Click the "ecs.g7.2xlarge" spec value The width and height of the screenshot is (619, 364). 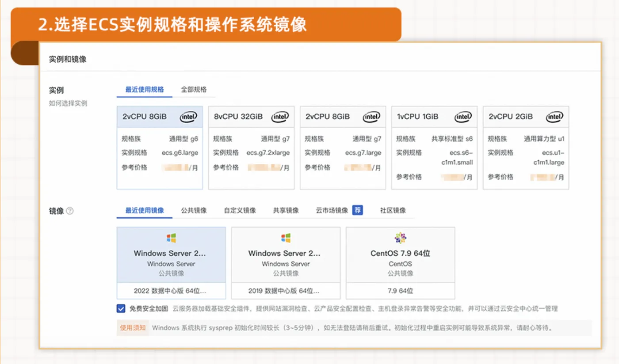click(268, 153)
